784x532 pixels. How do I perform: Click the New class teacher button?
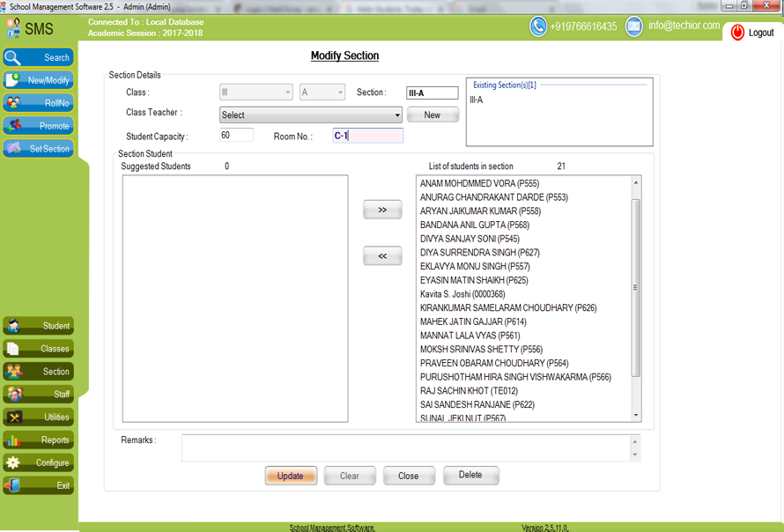pyautogui.click(x=433, y=115)
